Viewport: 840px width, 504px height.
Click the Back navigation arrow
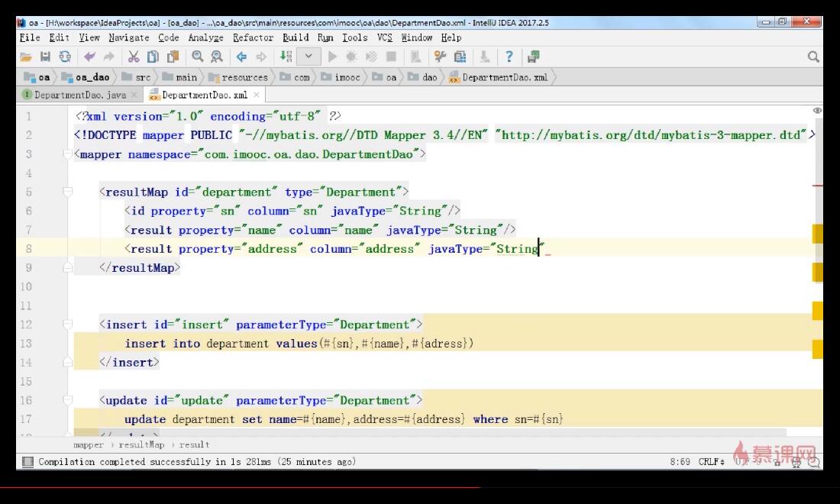(x=241, y=57)
